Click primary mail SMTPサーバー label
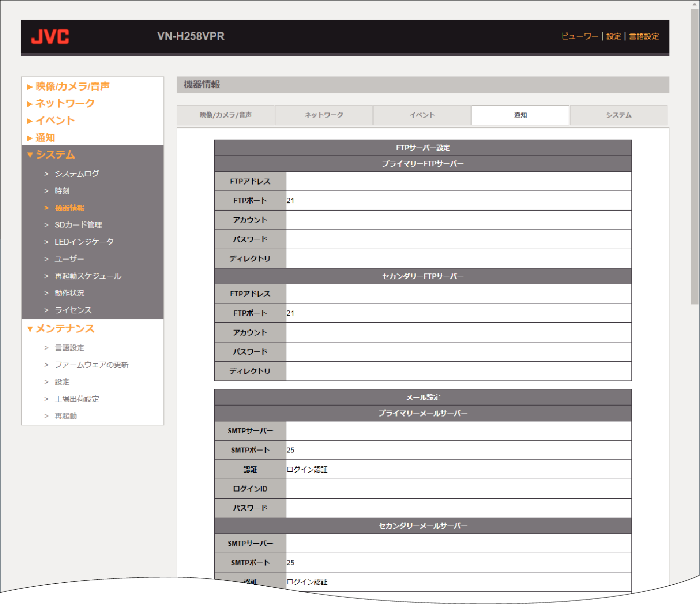The width and height of the screenshot is (700, 604). [x=250, y=431]
